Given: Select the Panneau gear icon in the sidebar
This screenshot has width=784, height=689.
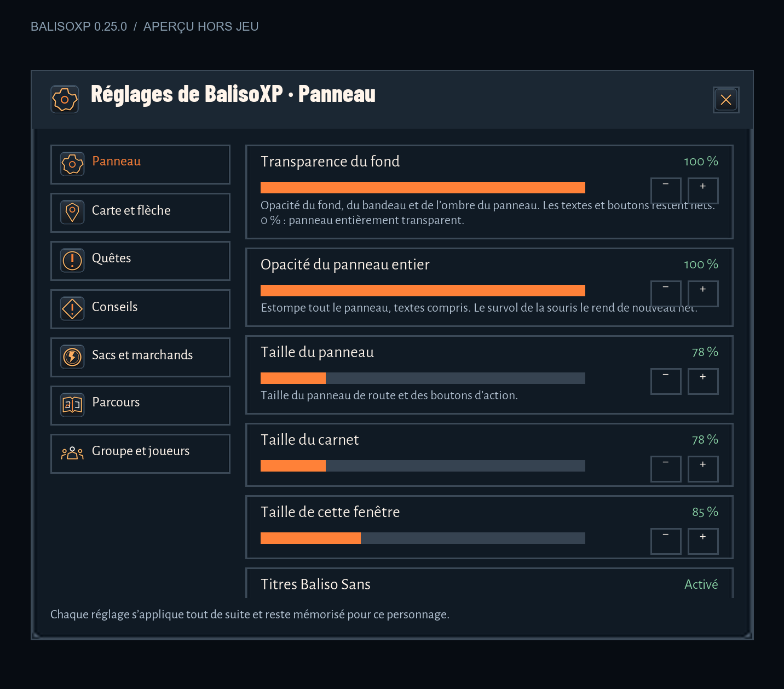Looking at the screenshot, I should 72,164.
